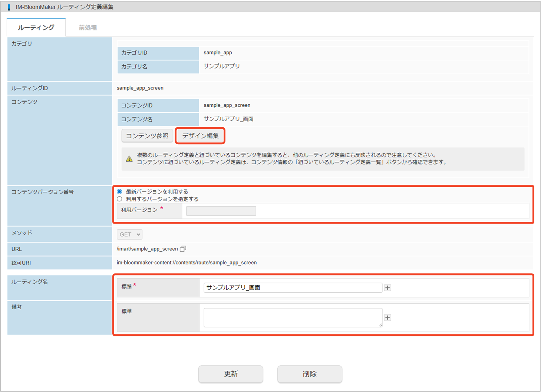Viewport: 541px width, 392px height.
Task: Click the copy icon beside the URL
Action: tap(183, 249)
